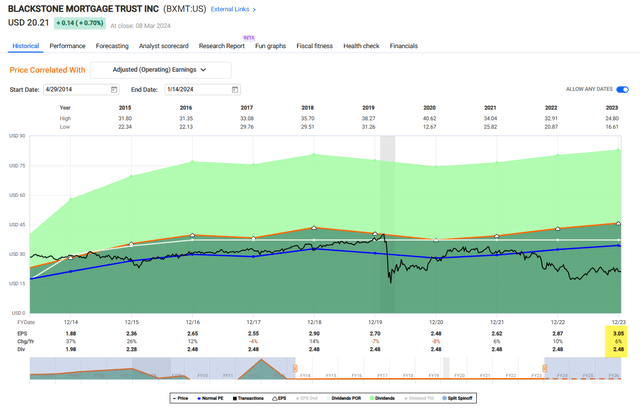Image resolution: width=640 pixels, height=410 pixels.
Task: Open Adjusted (Operating) Earnings dropdown
Action: (160, 70)
